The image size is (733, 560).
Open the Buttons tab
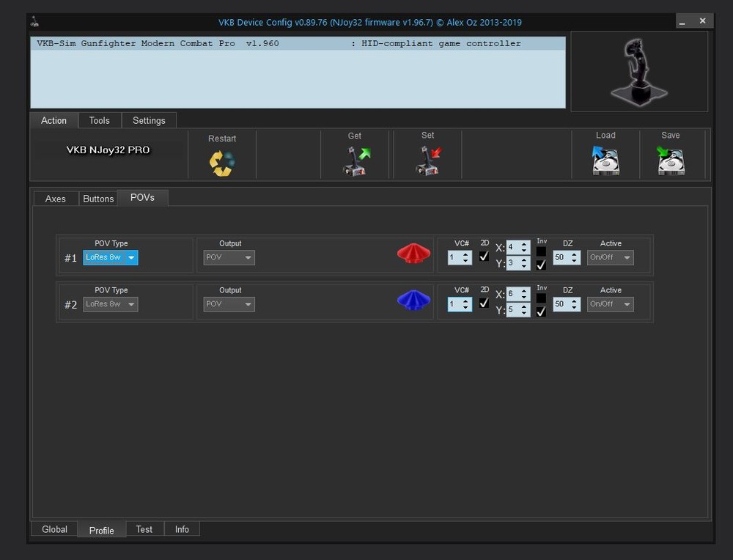[98, 199]
